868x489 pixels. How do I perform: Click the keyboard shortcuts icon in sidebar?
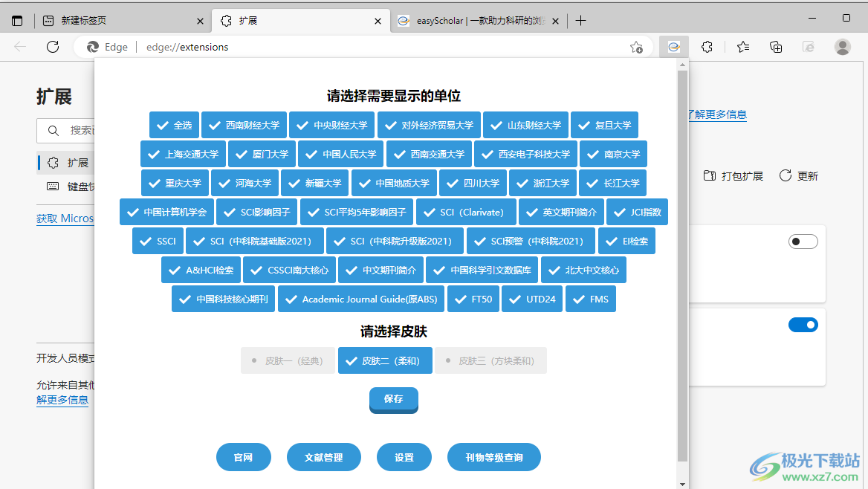click(53, 186)
